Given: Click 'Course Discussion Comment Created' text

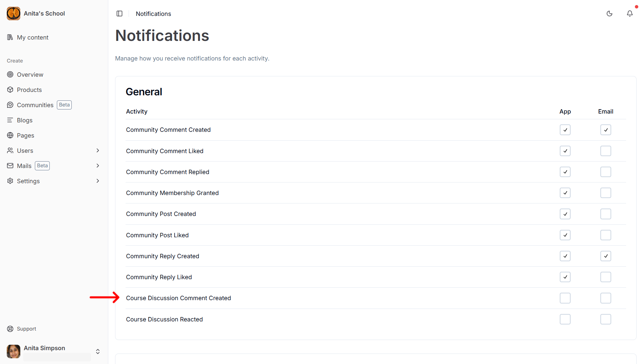Looking at the screenshot, I should click(x=178, y=298).
